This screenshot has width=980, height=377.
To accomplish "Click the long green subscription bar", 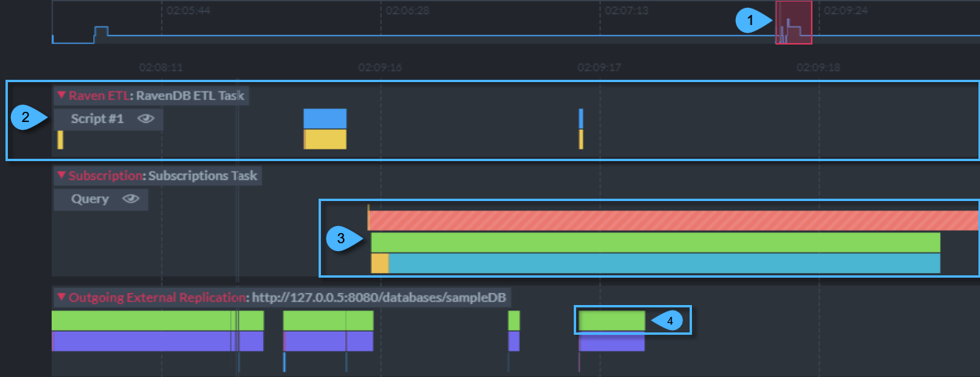I will [655, 242].
